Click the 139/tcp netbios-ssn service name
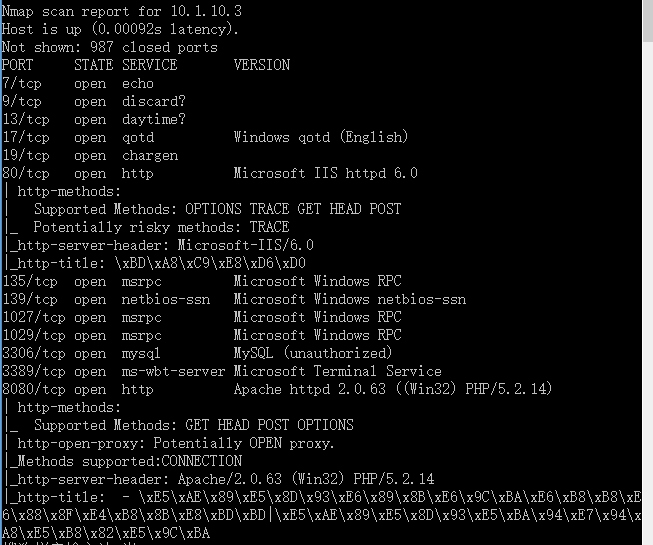The image size is (653, 545). pyautogui.click(x=166, y=299)
